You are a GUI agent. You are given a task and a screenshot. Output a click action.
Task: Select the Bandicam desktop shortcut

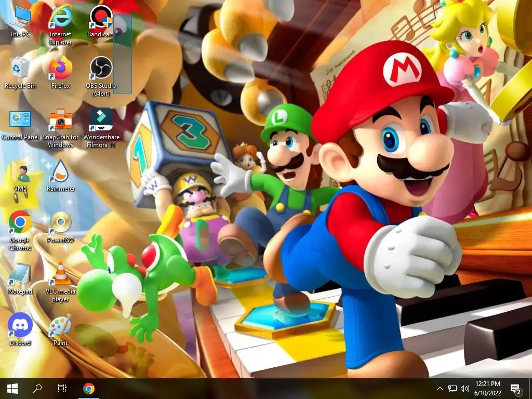(101, 20)
